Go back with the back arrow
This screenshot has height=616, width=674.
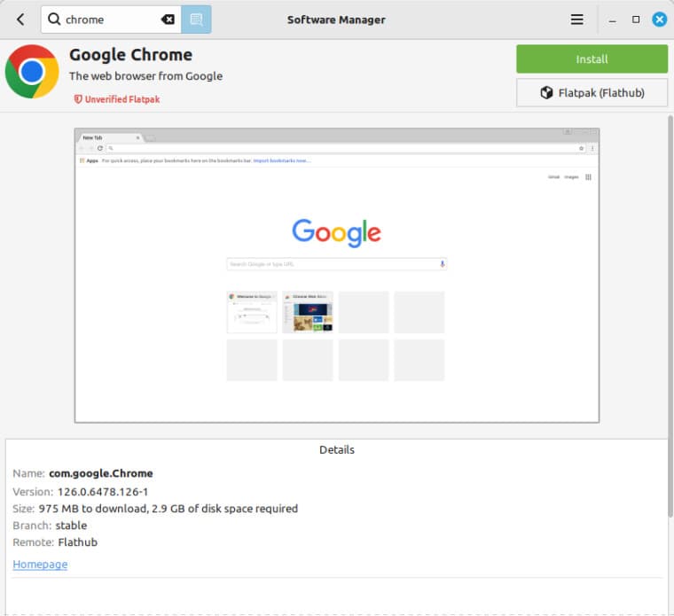point(20,19)
